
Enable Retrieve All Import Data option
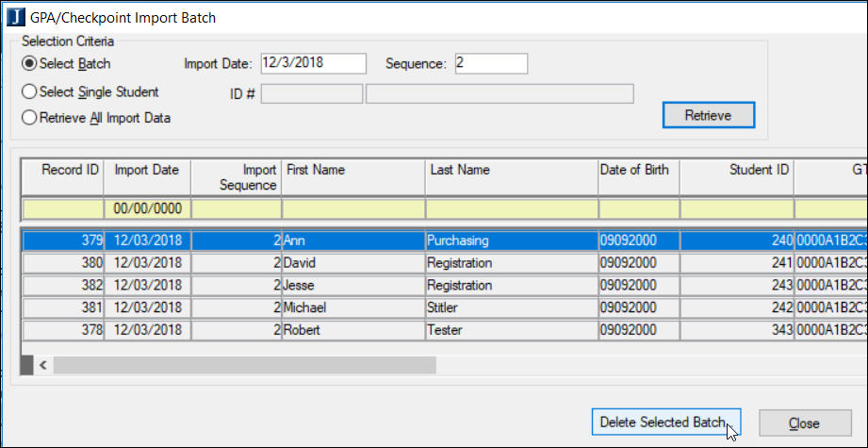click(30, 118)
